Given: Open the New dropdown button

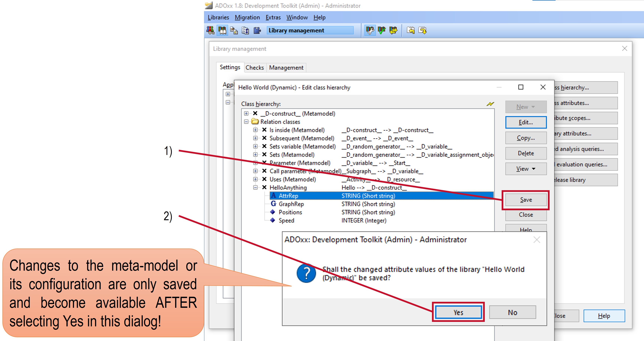Looking at the screenshot, I should (526, 107).
